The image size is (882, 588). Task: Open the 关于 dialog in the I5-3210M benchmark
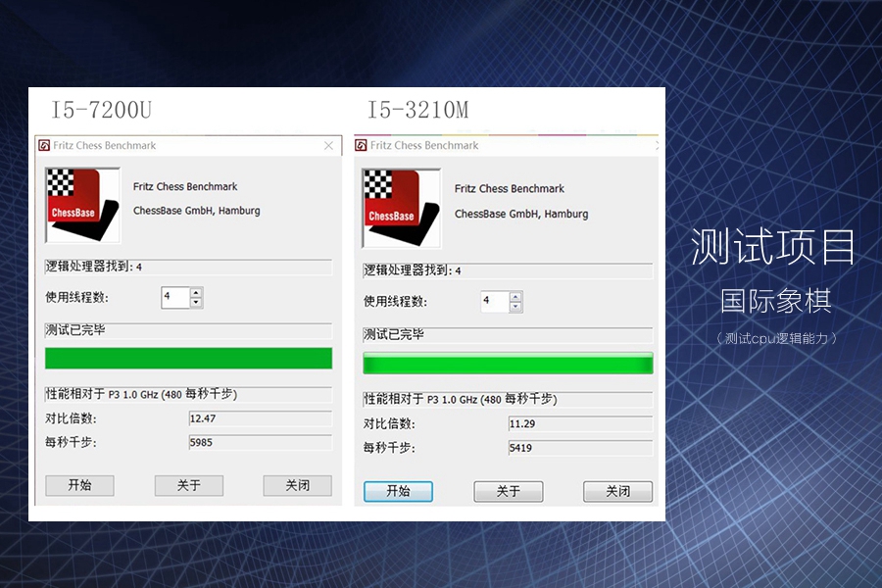(x=508, y=491)
